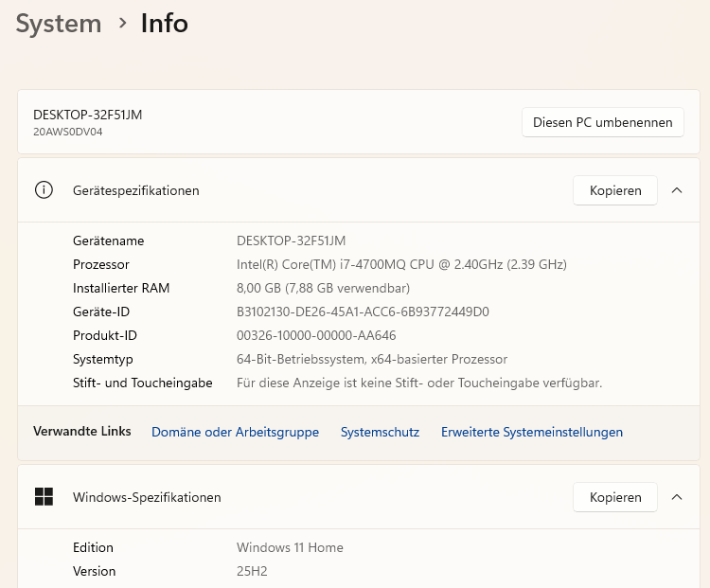
Task: Click the info icon beside Gerätespezifikationen
Action: (x=44, y=190)
